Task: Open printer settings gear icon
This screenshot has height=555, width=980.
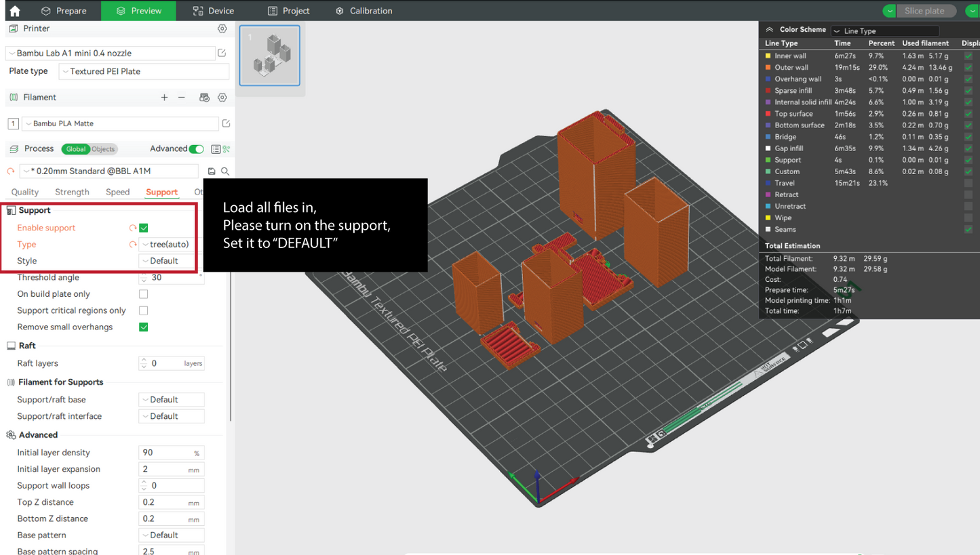Action: (x=222, y=28)
